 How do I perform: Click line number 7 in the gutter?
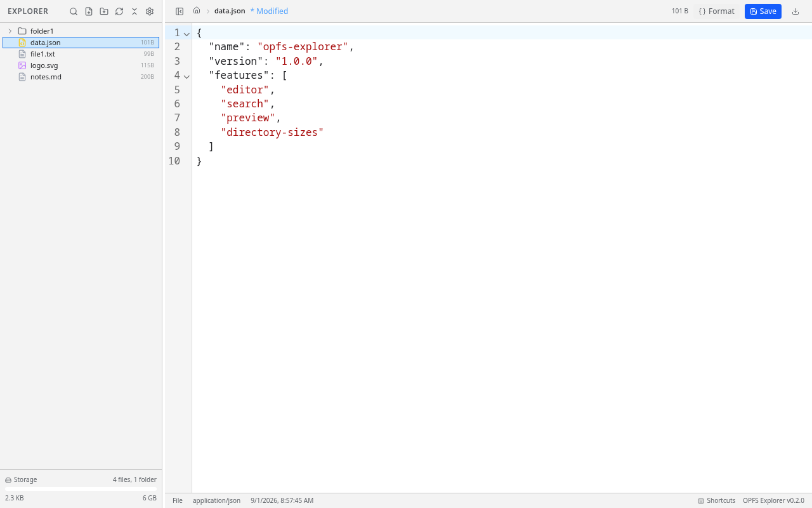[177, 118]
